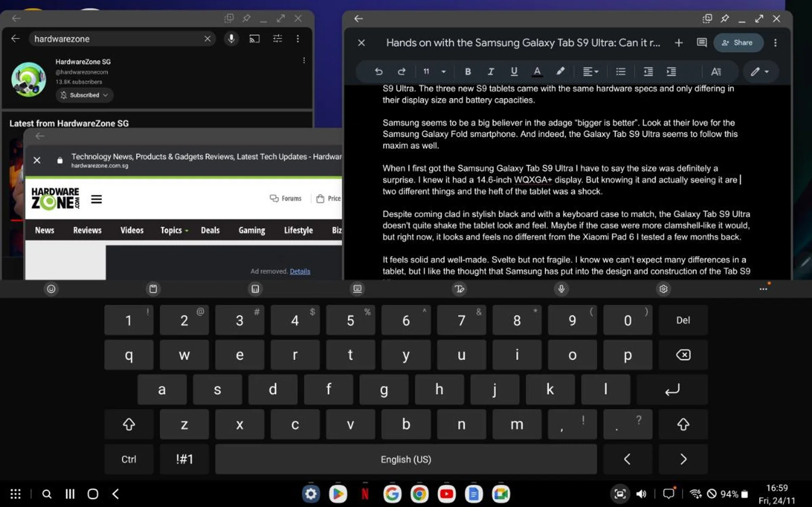Open the text alignment dropdown

pyautogui.click(x=590, y=72)
